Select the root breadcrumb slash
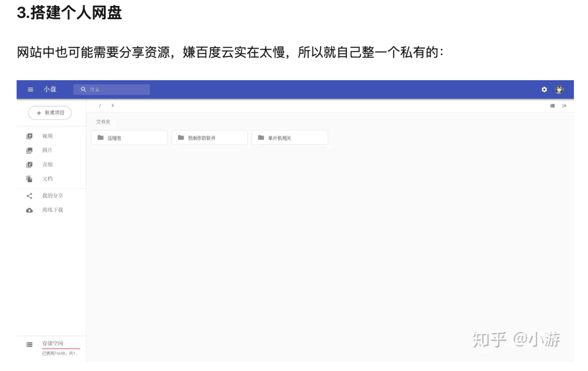The image size is (588, 371). point(100,106)
